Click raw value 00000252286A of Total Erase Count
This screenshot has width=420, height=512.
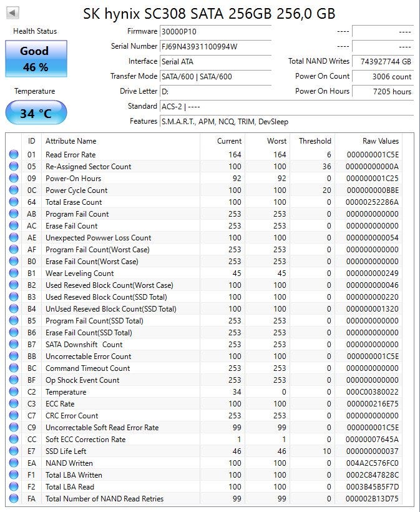[x=372, y=202]
